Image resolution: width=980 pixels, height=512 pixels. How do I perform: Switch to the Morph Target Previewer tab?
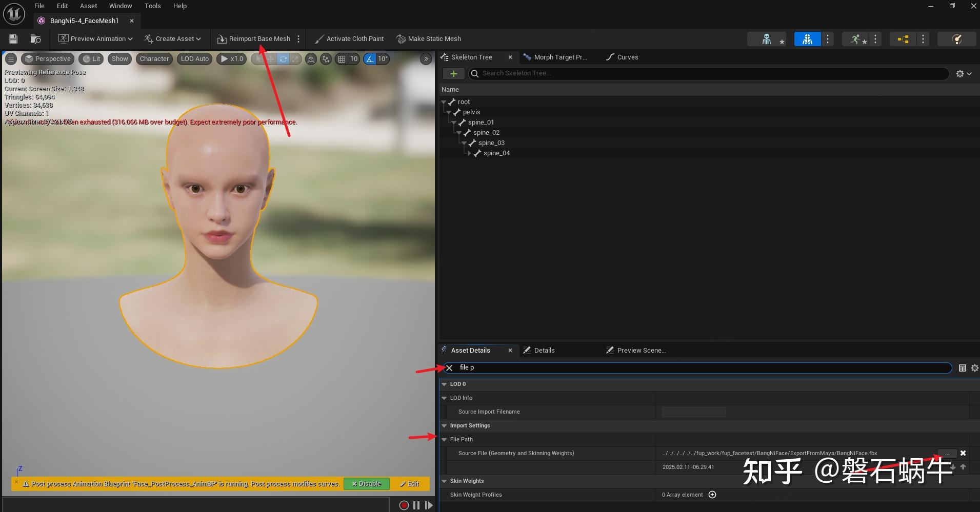(x=555, y=57)
